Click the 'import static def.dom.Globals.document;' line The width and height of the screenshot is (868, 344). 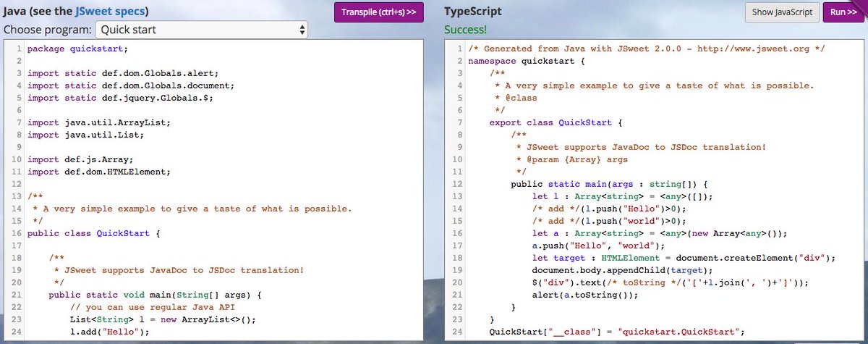click(x=131, y=85)
